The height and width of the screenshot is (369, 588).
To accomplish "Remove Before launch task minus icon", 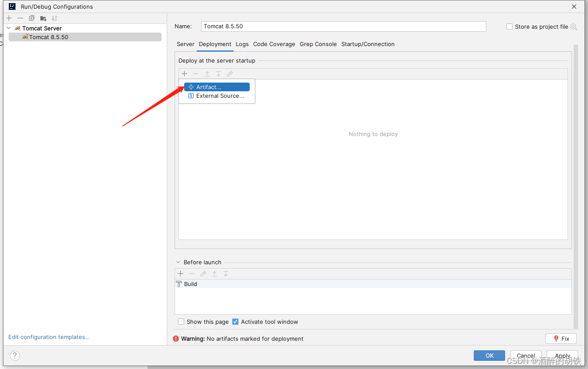I will (x=192, y=274).
